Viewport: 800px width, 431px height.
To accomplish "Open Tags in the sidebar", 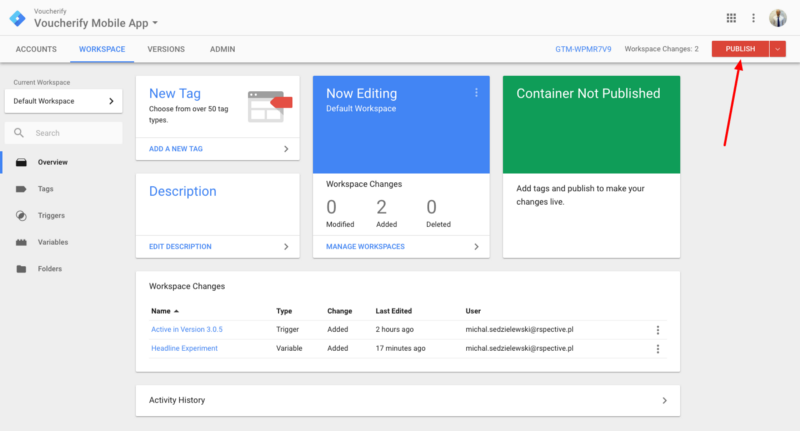I will 45,189.
